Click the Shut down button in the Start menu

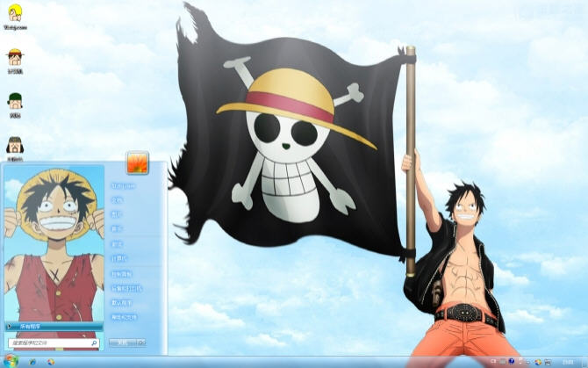point(123,343)
